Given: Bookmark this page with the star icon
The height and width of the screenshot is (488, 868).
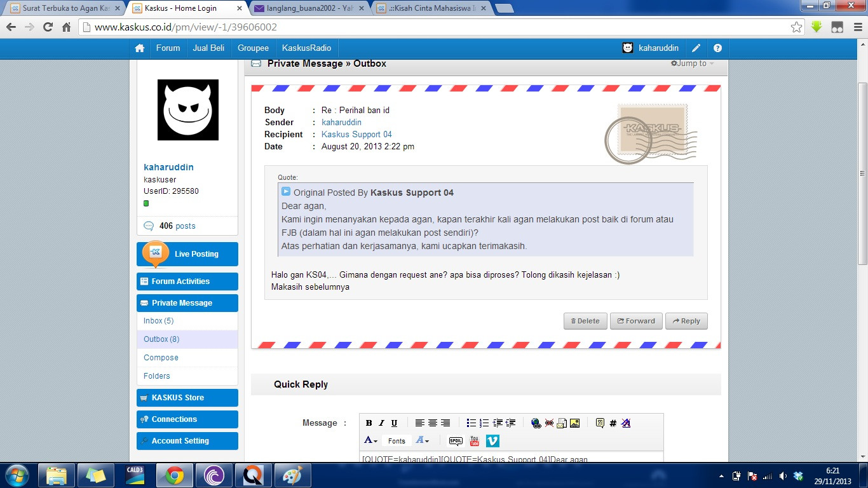Looking at the screenshot, I should 796,27.
